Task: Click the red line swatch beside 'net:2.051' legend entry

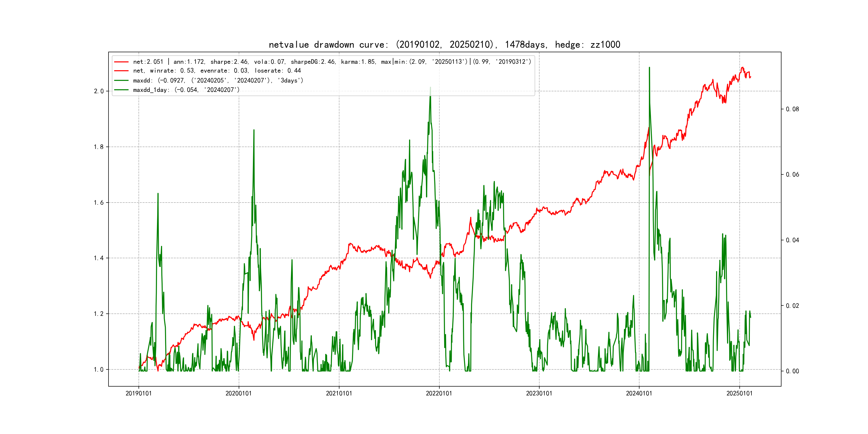Action: pos(121,62)
